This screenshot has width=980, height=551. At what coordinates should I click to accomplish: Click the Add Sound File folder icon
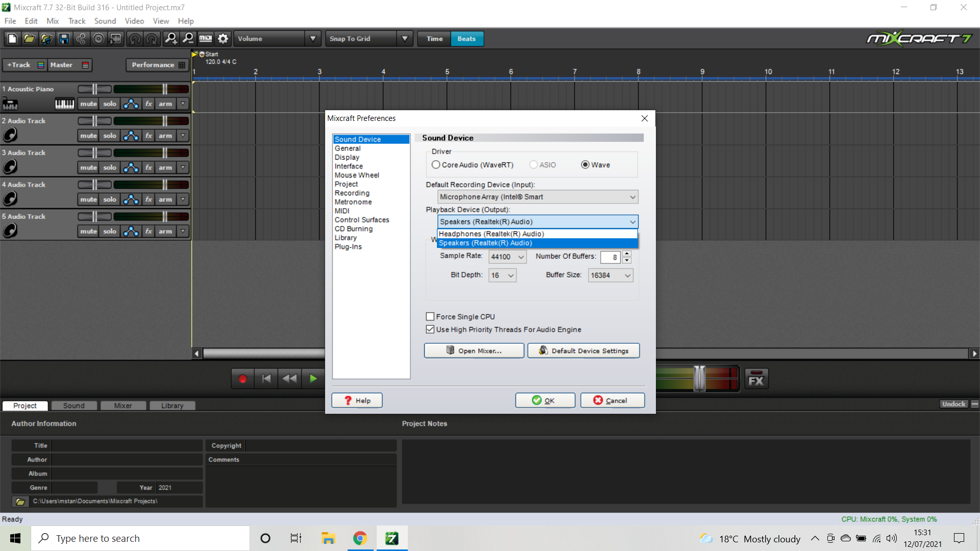coord(46,39)
